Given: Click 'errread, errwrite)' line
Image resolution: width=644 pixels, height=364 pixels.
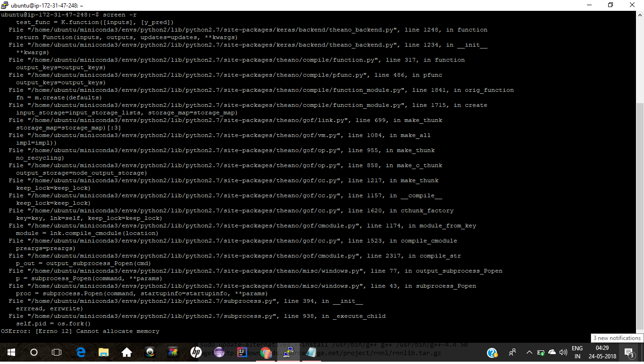Looking at the screenshot, I should [50, 308].
